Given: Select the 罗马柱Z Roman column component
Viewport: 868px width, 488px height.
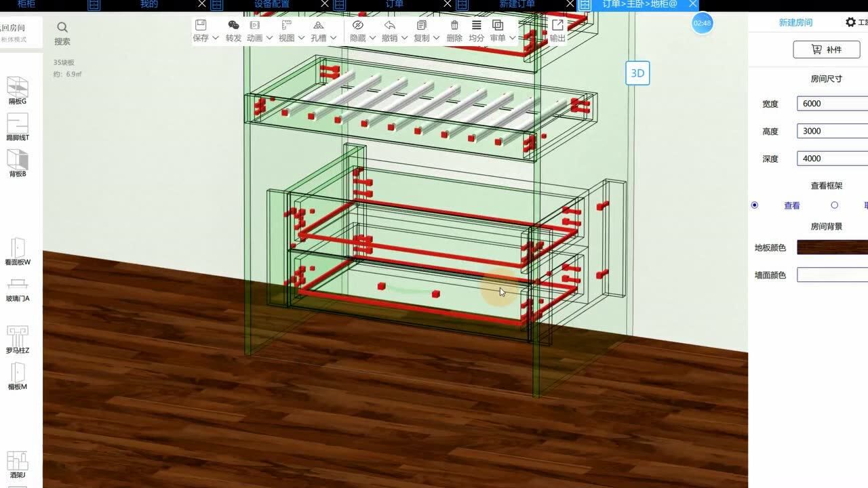Looking at the screenshot, I should point(18,340).
